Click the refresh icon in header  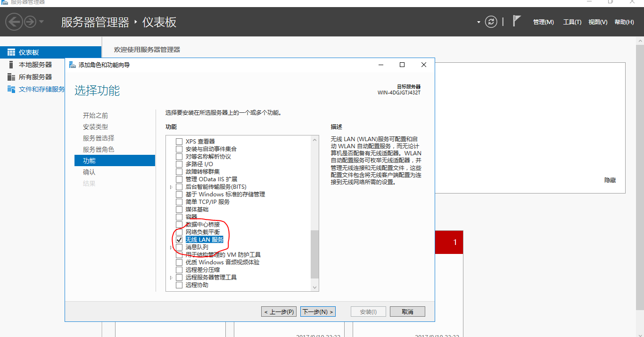click(491, 22)
